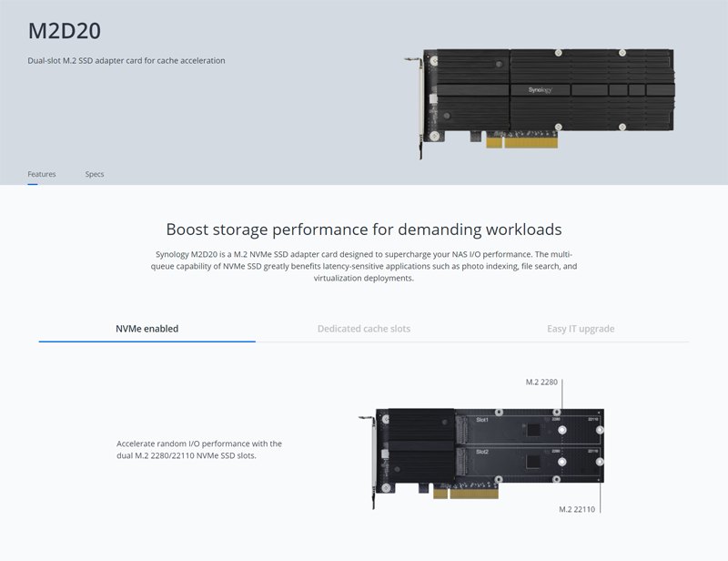Select the NVMe enabled tab
Image resolution: width=728 pixels, height=561 pixels.
pyautogui.click(x=147, y=329)
